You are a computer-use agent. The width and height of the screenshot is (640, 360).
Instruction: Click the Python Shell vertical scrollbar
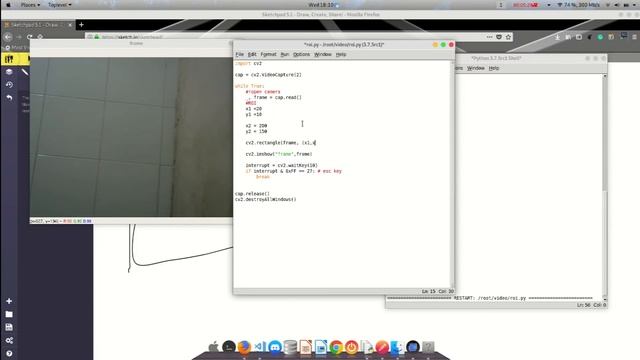(604, 187)
